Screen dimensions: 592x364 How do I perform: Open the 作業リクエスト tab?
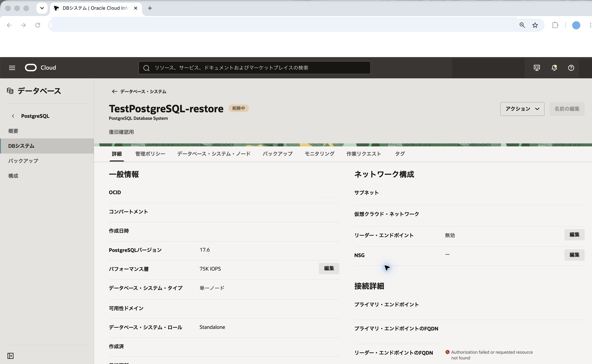(x=364, y=154)
